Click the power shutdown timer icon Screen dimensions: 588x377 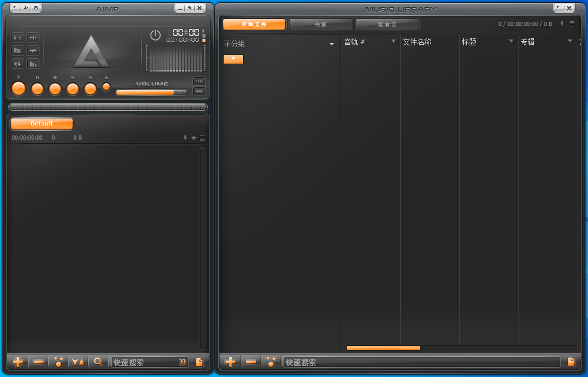tap(155, 35)
